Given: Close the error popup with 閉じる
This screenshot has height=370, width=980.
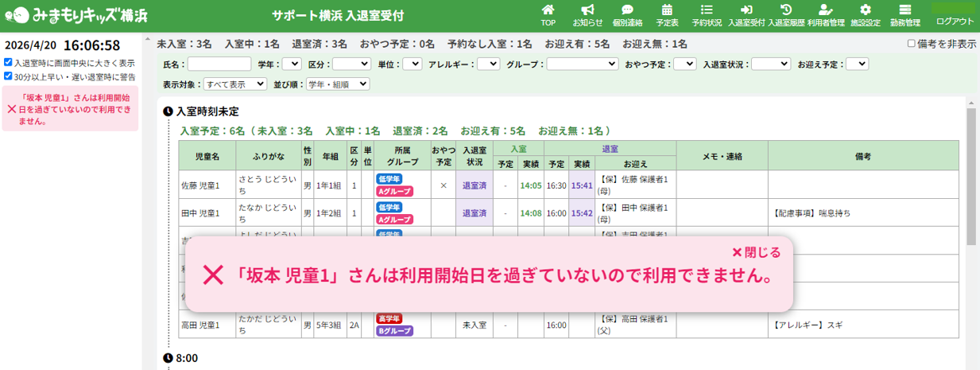Looking at the screenshot, I should click(x=756, y=252).
